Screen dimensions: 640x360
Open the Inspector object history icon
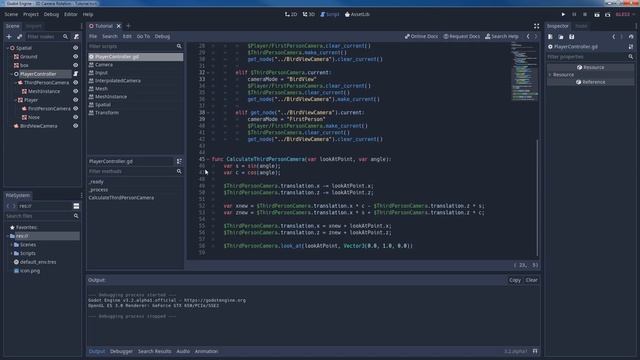(631, 37)
